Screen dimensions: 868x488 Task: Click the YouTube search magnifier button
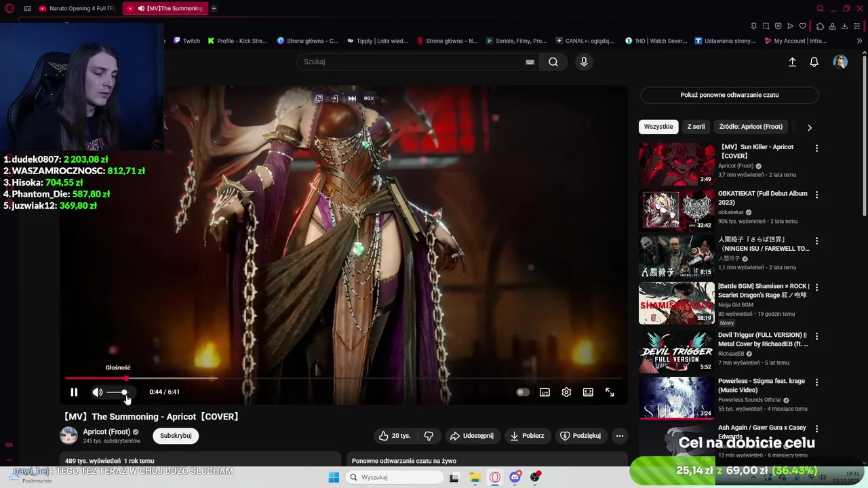click(x=553, y=62)
